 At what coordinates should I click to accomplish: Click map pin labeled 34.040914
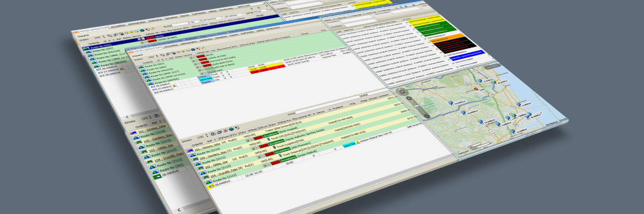click(450, 102)
